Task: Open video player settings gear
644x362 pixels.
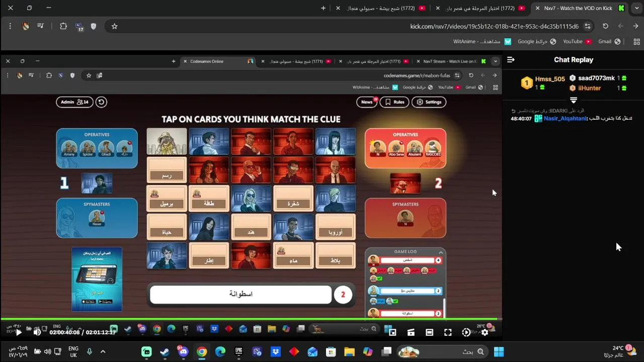Action: (x=485, y=332)
